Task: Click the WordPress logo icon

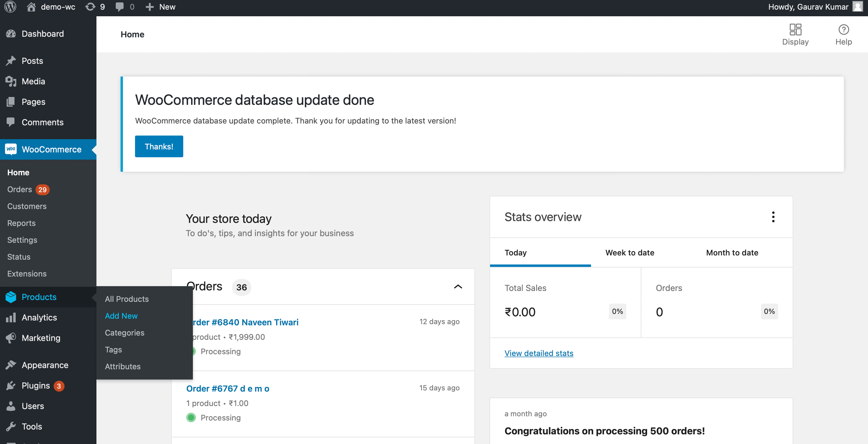Action: point(11,7)
